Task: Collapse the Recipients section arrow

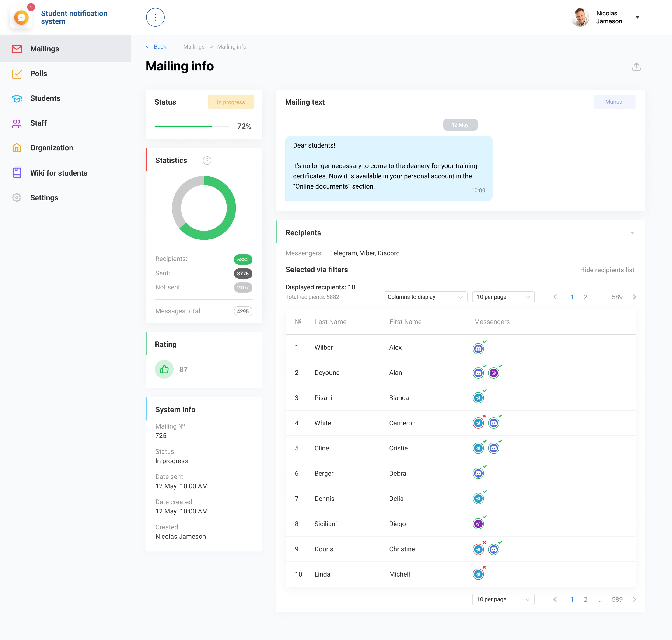Action: point(632,233)
